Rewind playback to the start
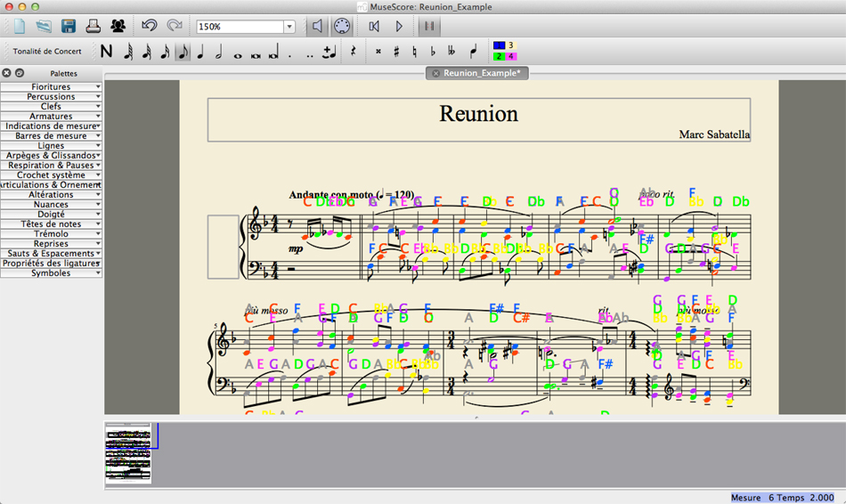This screenshot has height=504, width=846. point(374,26)
